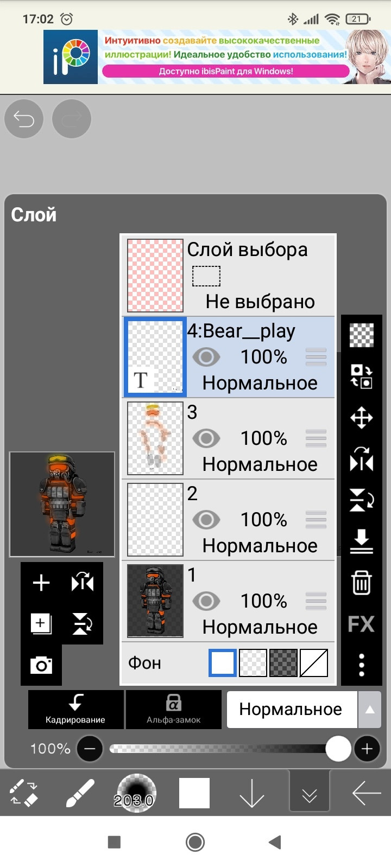Open the three-dot layer options menu

[x=361, y=665]
